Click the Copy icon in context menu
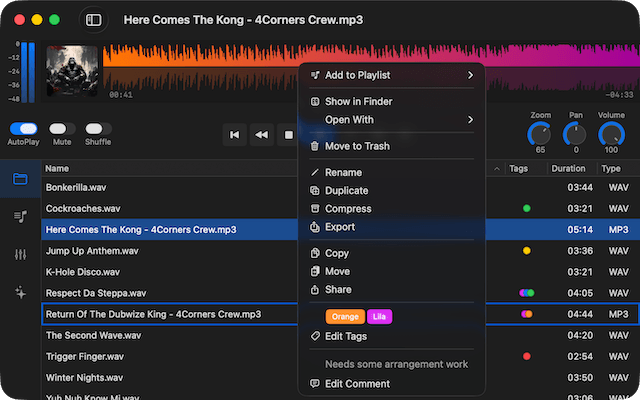This screenshot has height=400, width=640. coord(315,253)
